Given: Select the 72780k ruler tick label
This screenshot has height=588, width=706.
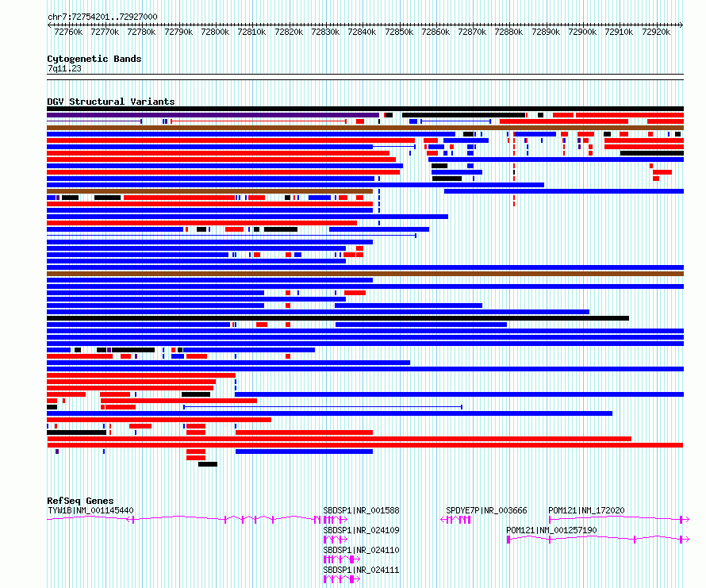Looking at the screenshot, I should tap(141, 32).
